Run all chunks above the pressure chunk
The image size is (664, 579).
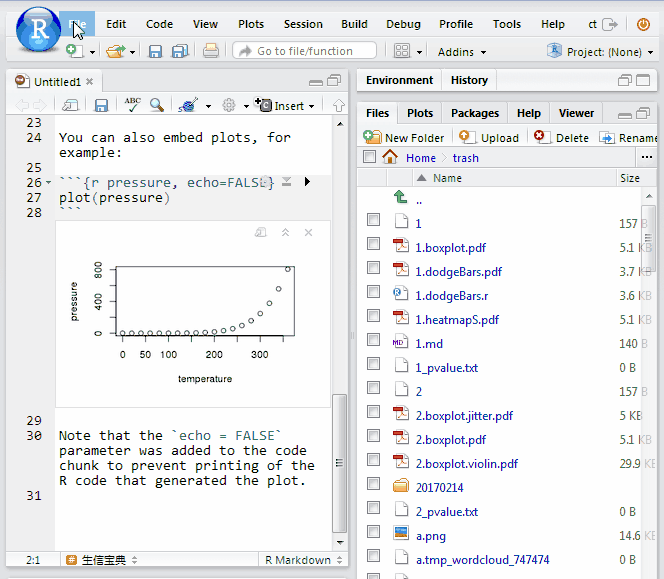pyautogui.click(x=287, y=182)
